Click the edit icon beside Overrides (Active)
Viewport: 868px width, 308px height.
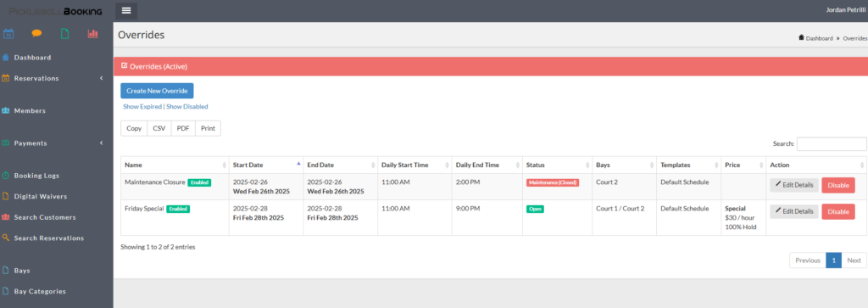pos(124,66)
